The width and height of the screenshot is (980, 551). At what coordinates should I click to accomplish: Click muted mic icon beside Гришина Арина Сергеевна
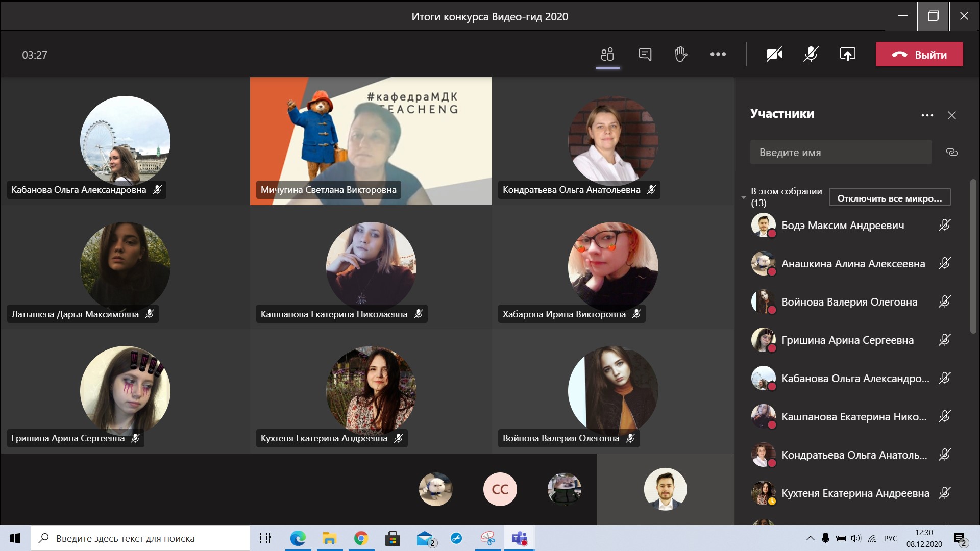coord(944,340)
